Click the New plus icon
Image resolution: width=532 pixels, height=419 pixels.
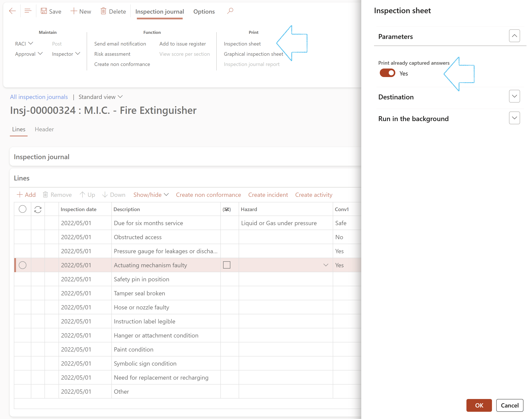point(74,11)
